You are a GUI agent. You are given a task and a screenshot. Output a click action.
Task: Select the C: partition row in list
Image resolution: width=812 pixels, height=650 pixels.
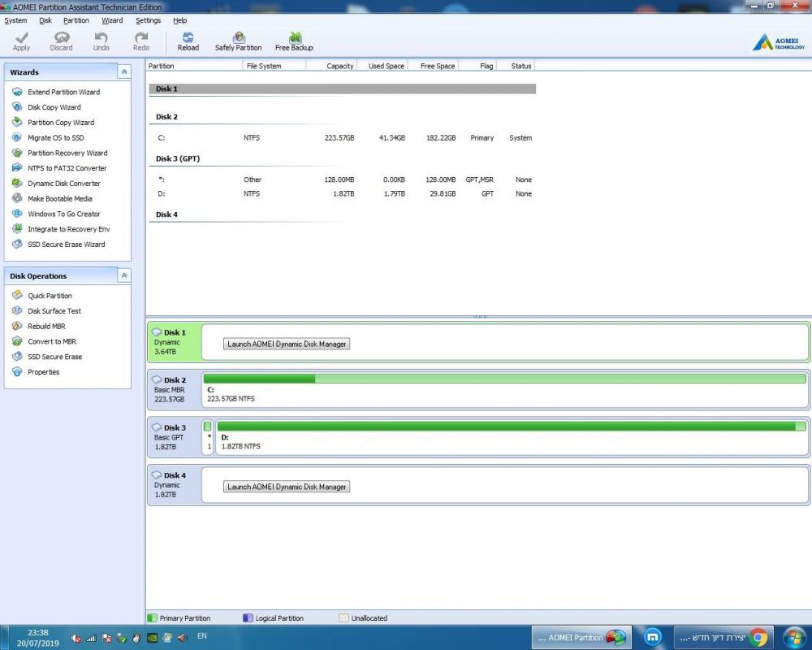tap(343, 138)
